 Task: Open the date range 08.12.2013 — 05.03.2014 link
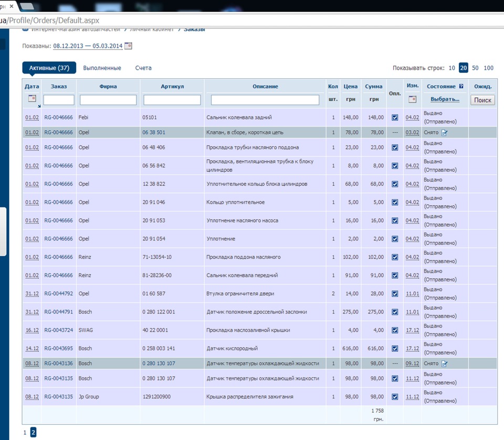[88, 46]
